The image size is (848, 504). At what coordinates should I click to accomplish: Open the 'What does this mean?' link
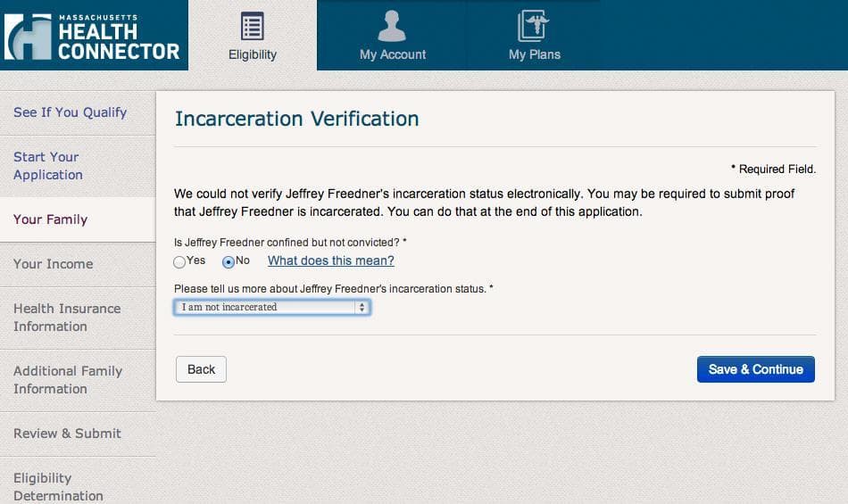click(330, 260)
